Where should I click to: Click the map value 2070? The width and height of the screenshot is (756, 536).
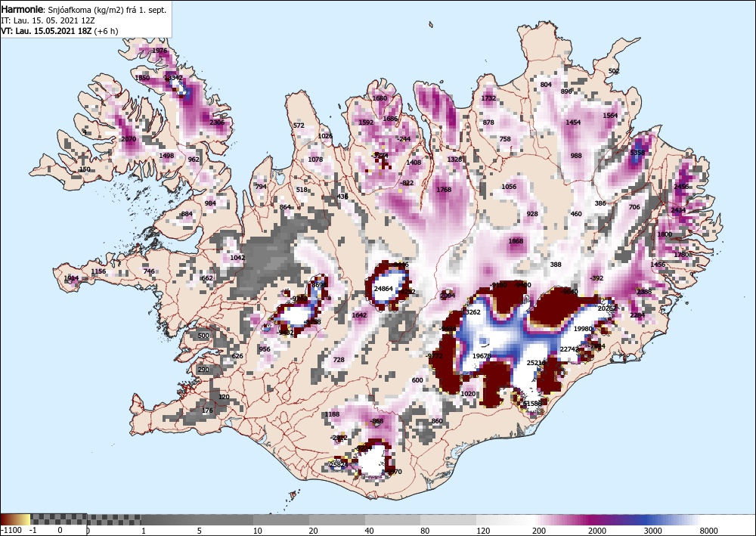pos(129,139)
